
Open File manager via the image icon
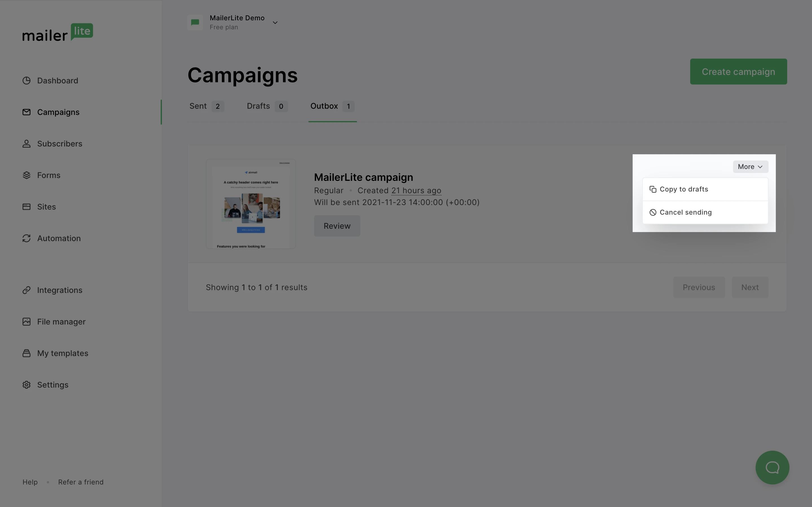(27, 322)
